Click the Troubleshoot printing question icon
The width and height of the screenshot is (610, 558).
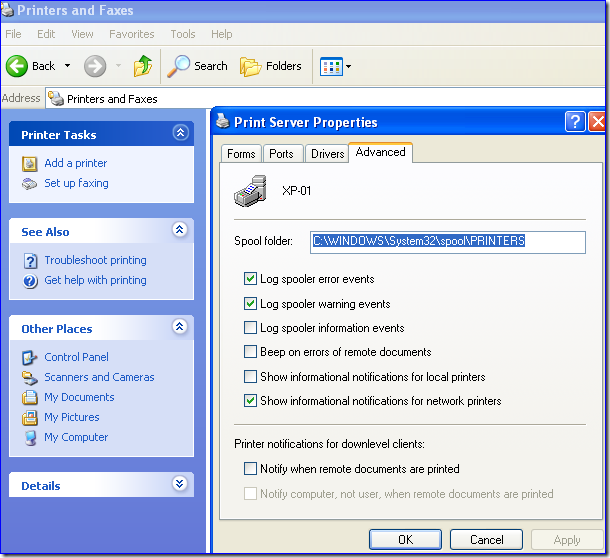tap(30, 261)
